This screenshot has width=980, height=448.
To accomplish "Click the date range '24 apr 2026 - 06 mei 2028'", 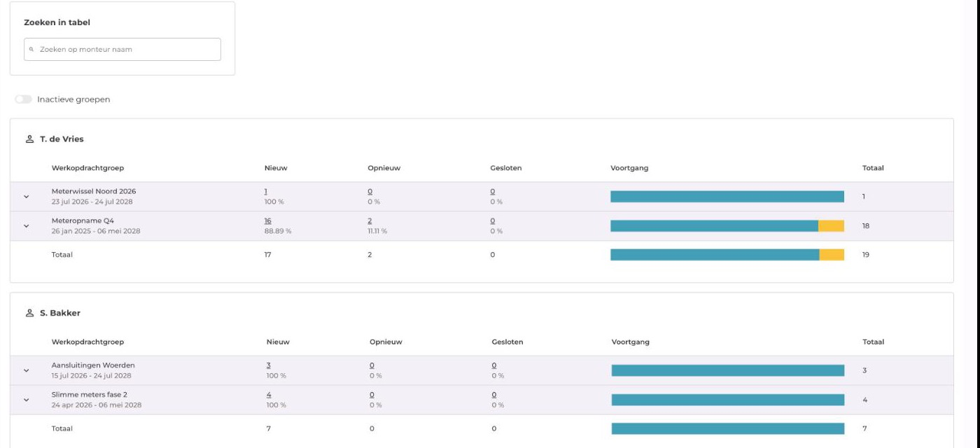I will point(97,405).
